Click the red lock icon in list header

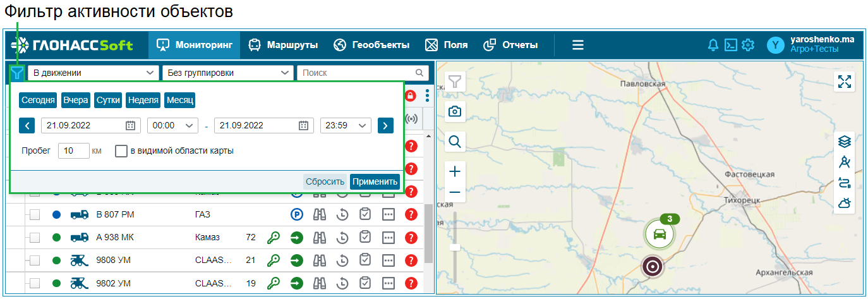pyautogui.click(x=411, y=96)
